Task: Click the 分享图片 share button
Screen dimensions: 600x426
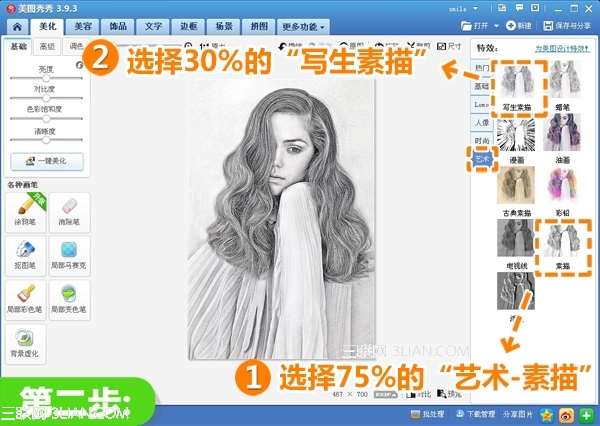Action: point(518,414)
